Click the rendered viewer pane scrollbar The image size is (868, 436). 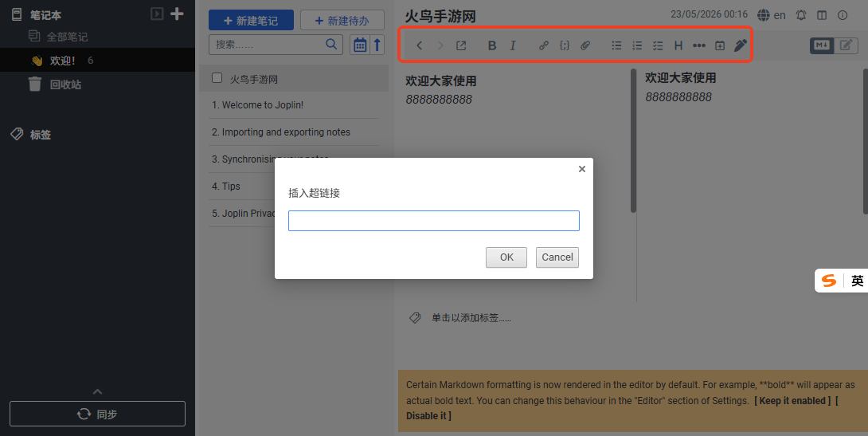866,141
